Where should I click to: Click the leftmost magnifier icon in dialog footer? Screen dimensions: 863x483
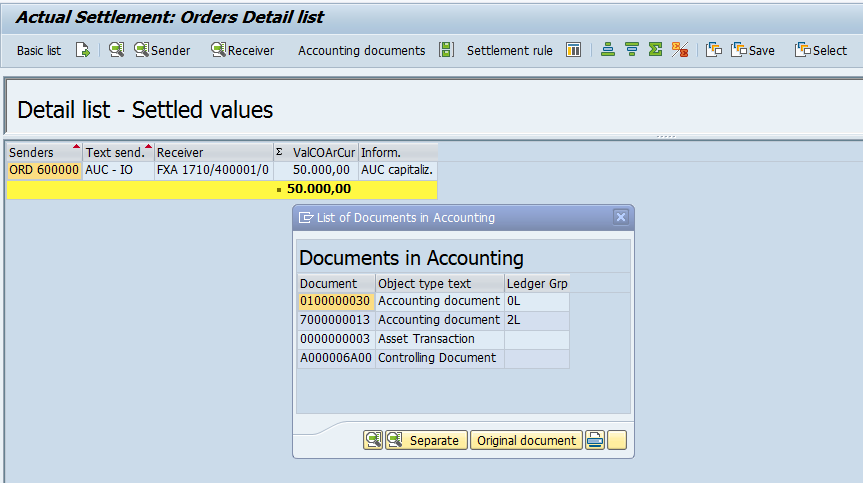coord(373,440)
